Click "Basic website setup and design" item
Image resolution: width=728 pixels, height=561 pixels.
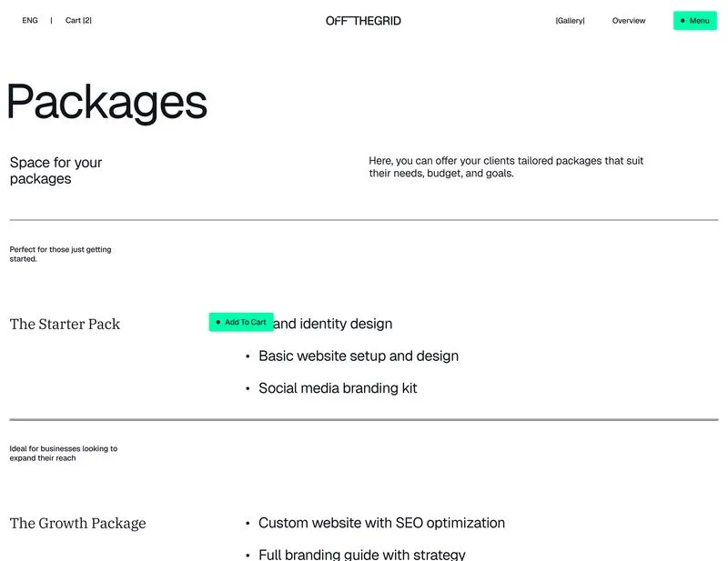click(359, 356)
